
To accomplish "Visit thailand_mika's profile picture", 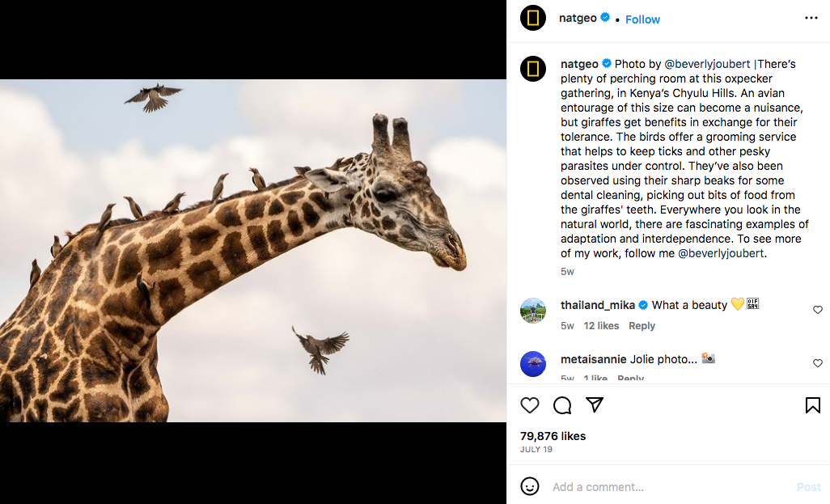I will (x=533, y=310).
